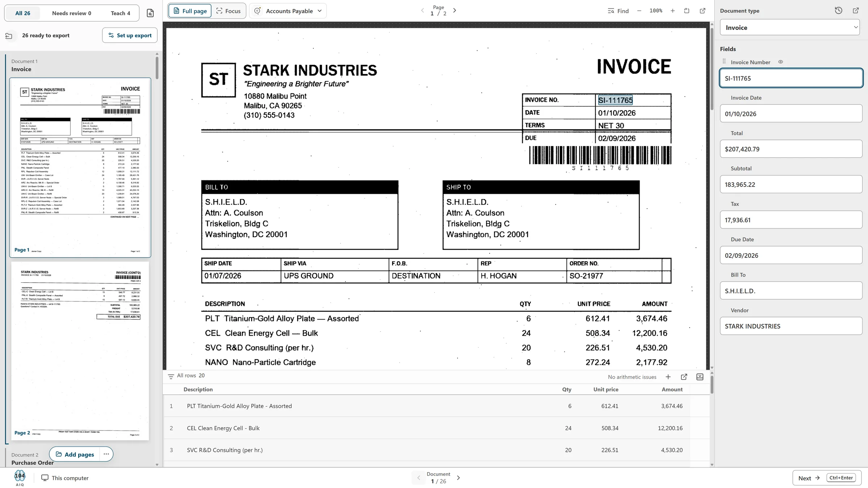Click the collapse sidebar icon near ready to export

pos(9,36)
